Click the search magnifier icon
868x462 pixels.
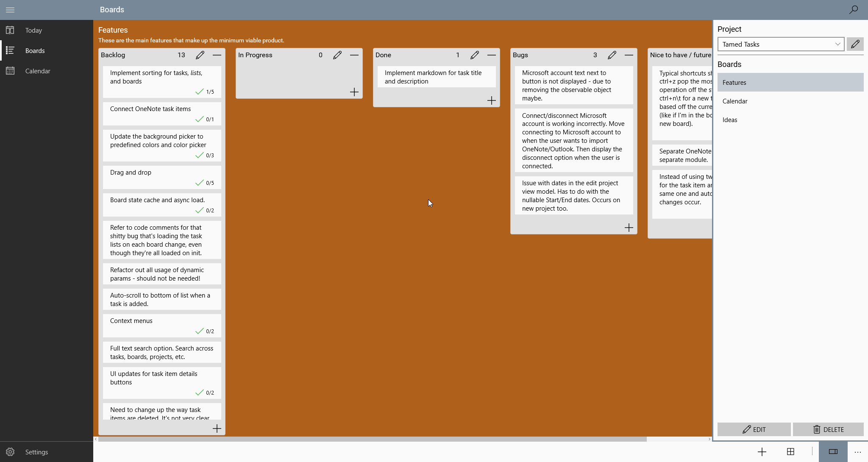(x=854, y=9)
